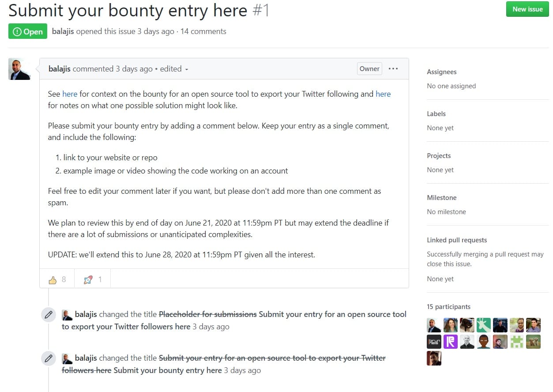Click balajis's large avatar next to his comment
The image size is (553, 392).
pyautogui.click(x=19, y=69)
